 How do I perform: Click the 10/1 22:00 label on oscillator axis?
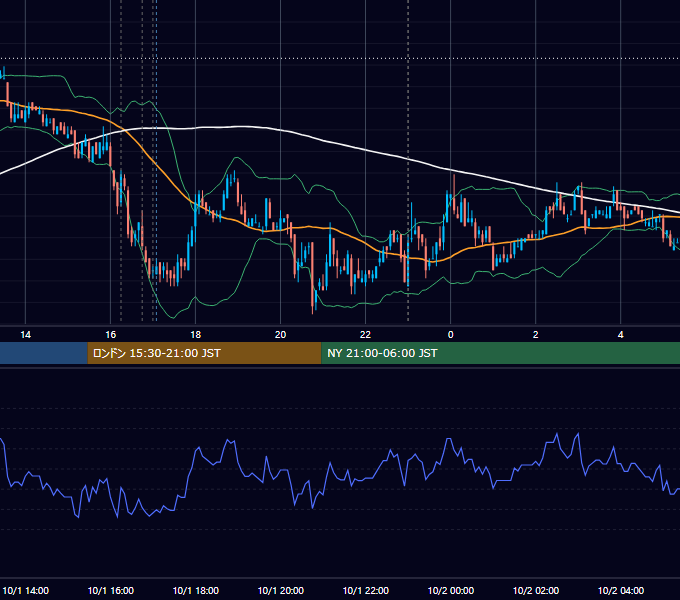tap(366, 590)
